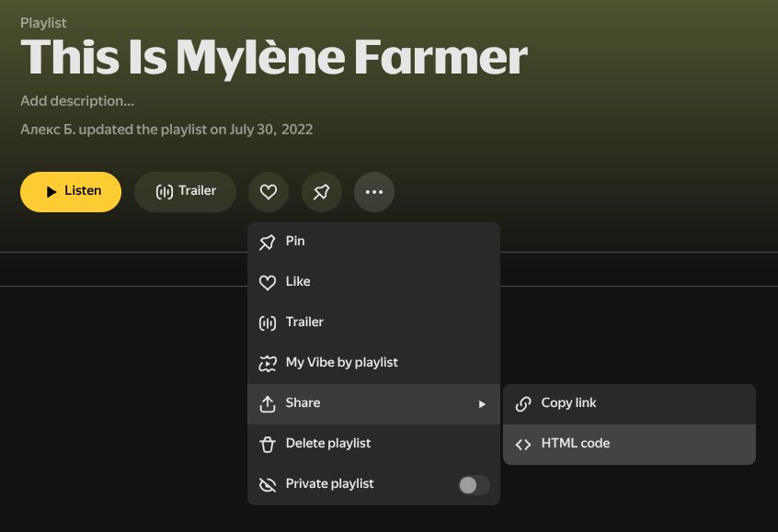Open the Share menu entry
Viewport: 778px width, 532px height.
click(303, 403)
